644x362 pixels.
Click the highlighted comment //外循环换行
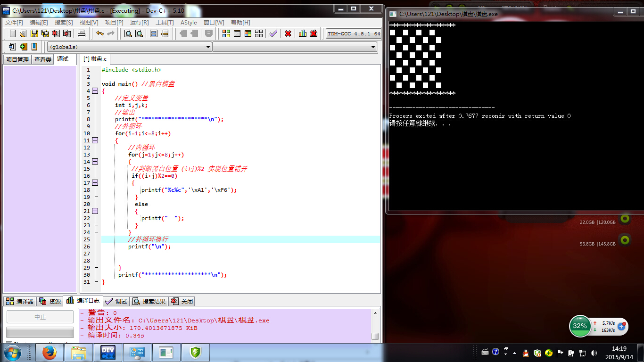(x=148, y=239)
